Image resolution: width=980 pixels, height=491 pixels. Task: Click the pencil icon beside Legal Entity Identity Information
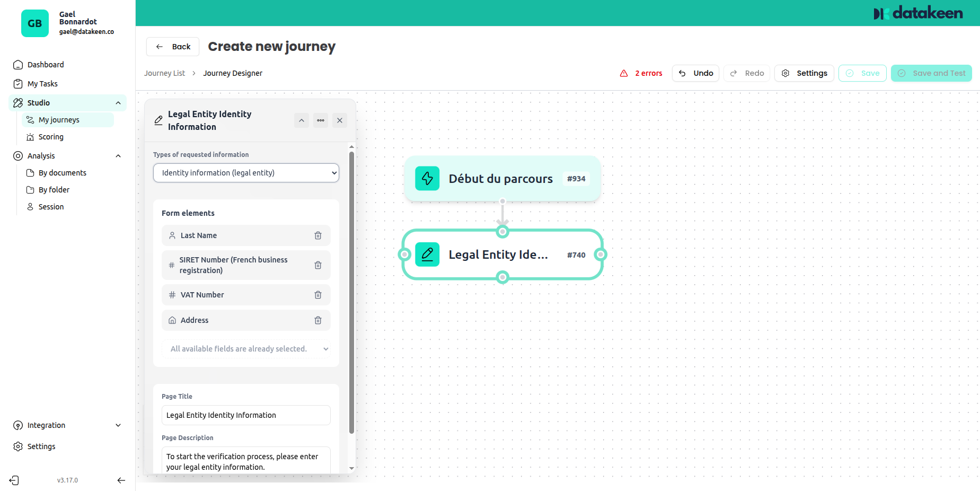(x=158, y=120)
